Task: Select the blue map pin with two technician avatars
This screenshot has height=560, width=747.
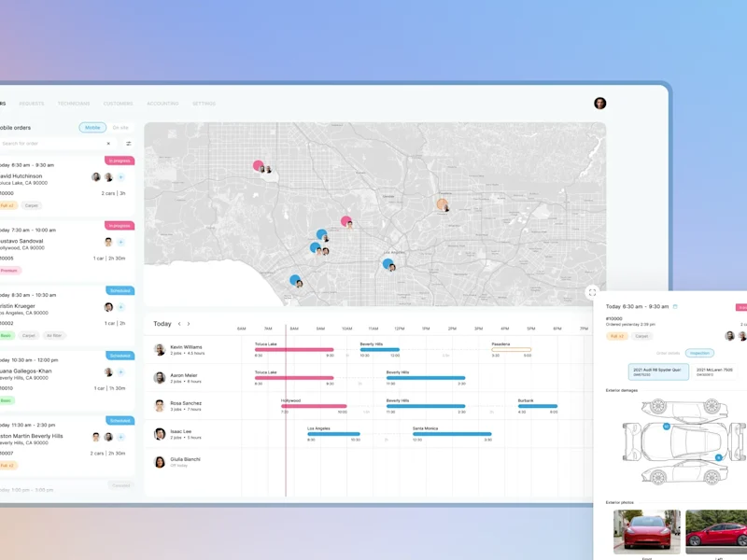Action: [x=316, y=247]
